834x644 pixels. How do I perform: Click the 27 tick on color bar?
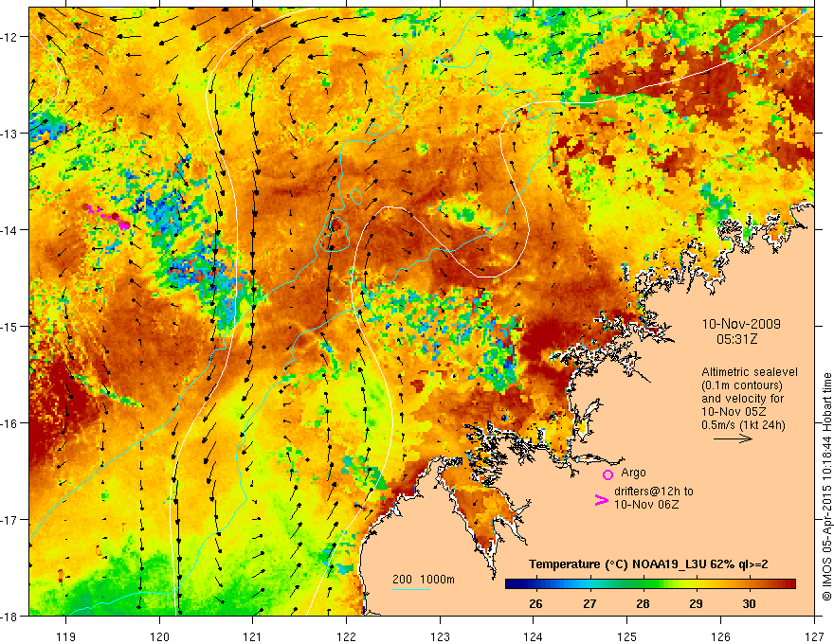pos(589,603)
